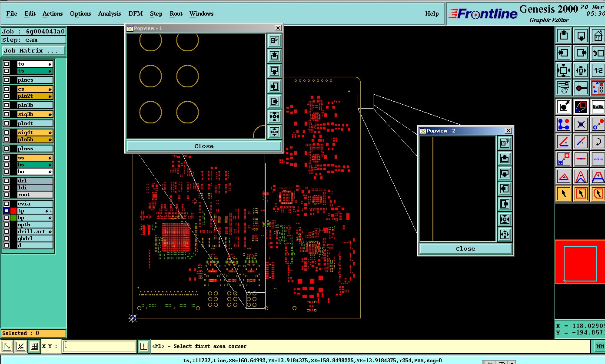Toggle the checkbox for layer drl

pos(7,181)
